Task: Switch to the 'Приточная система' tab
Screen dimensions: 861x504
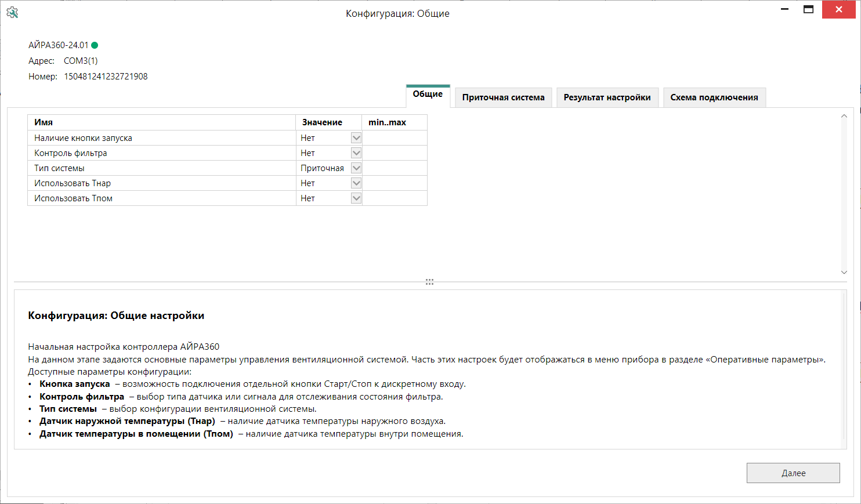Action: click(503, 97)
